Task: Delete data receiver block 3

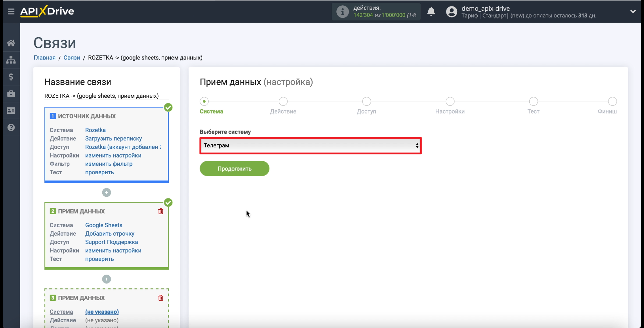Action: pos(161,298)
